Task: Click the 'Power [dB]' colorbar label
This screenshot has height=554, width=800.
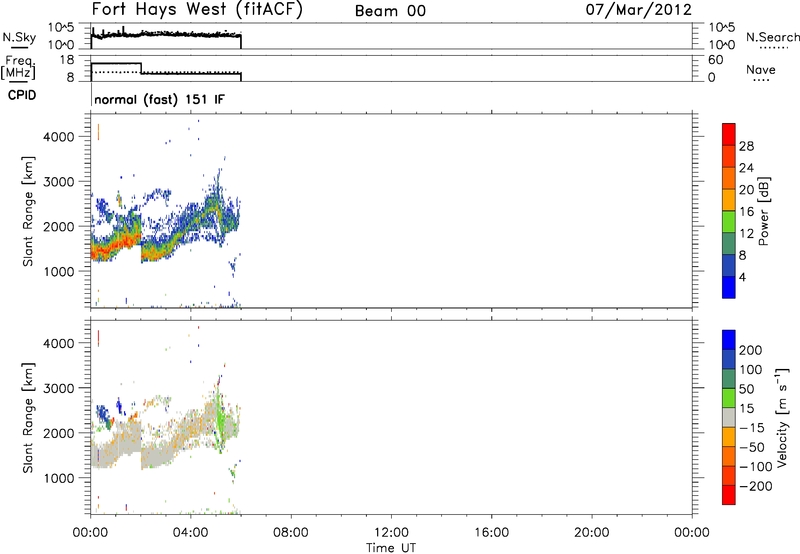Action: pyautogui.click(x=763, y=211)
